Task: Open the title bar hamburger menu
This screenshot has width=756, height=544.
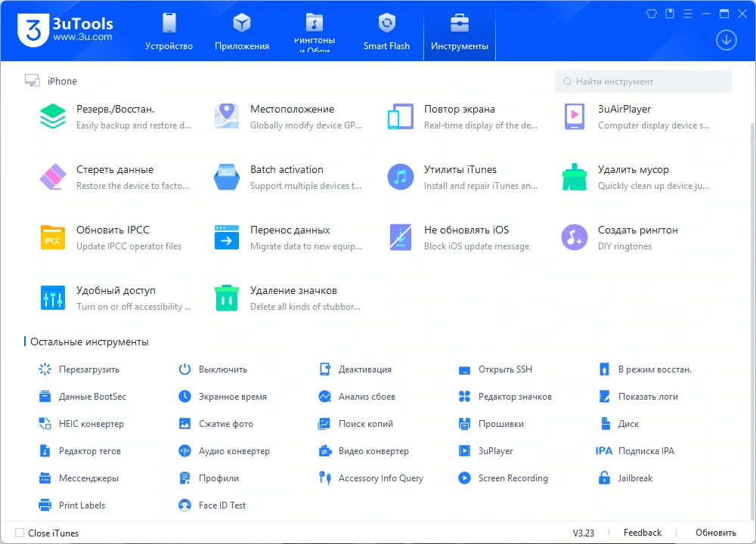Action: pos(688,14)
